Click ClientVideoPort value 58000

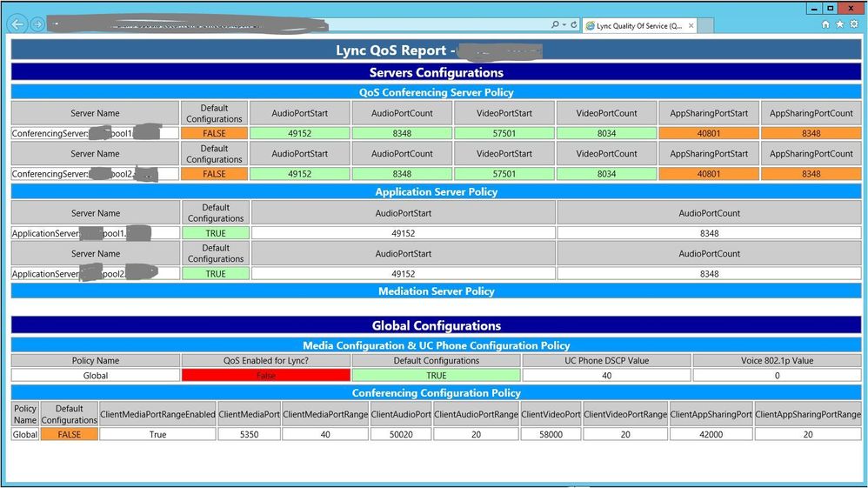coord(551,434)
